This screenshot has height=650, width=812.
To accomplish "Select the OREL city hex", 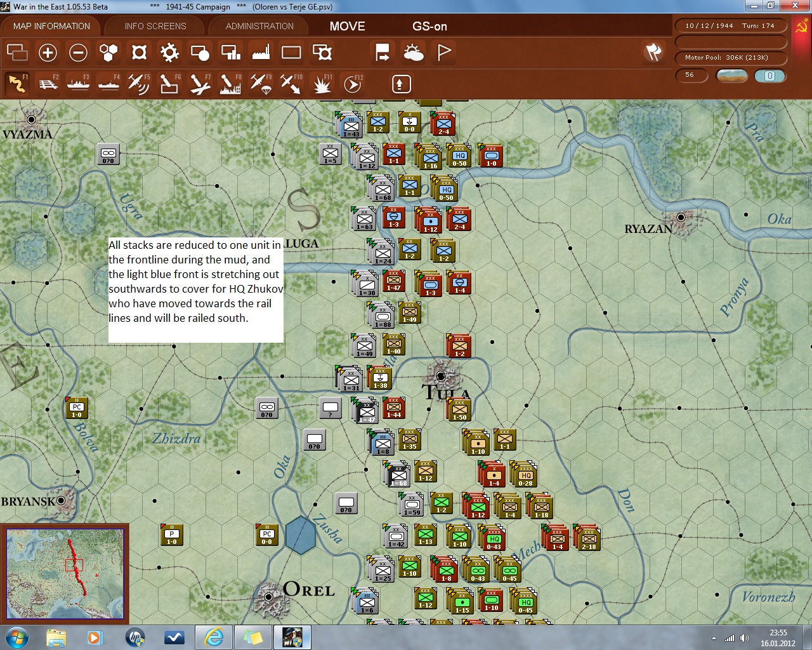I will pos(269,597).
